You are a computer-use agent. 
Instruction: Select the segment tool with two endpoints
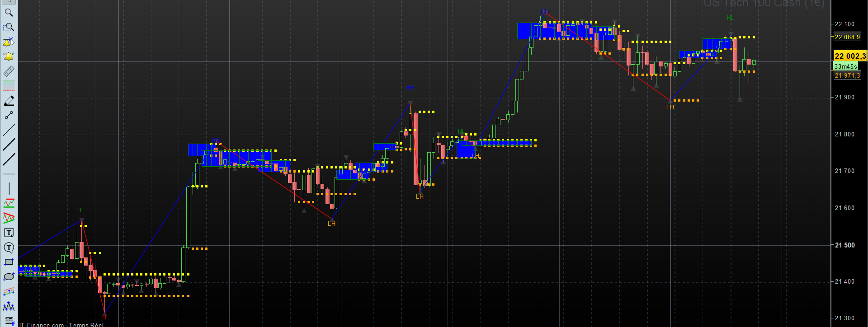[x=9, y=115]
